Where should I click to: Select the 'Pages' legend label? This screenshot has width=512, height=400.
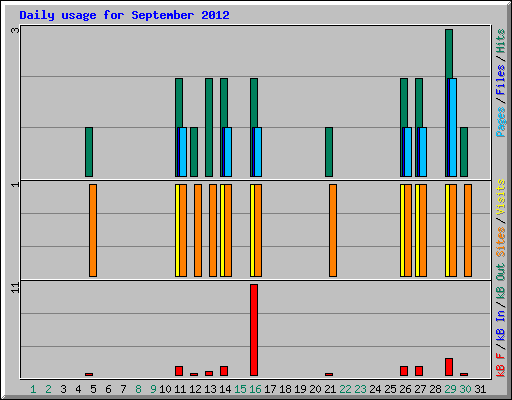(501, 122)
